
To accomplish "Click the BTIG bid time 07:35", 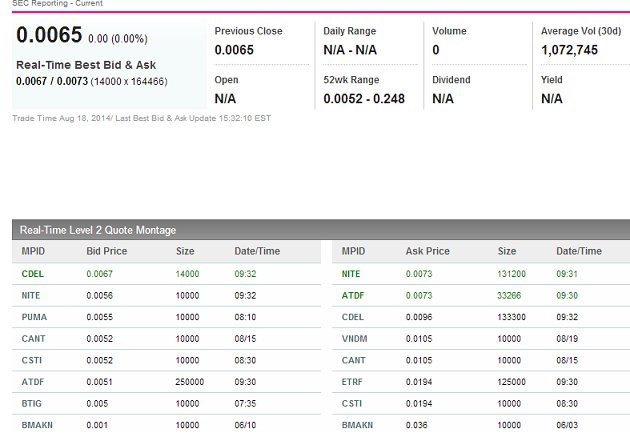I will coord(245,404).
